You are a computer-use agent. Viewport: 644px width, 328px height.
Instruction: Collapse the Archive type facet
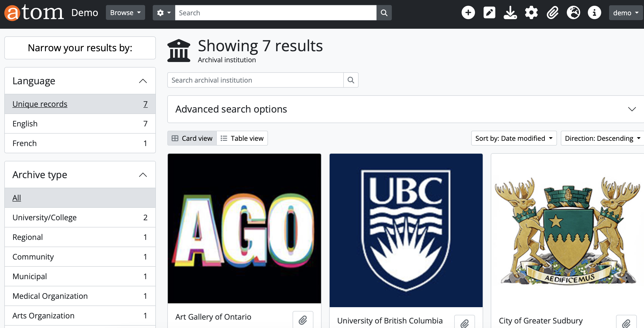[143, 175]
